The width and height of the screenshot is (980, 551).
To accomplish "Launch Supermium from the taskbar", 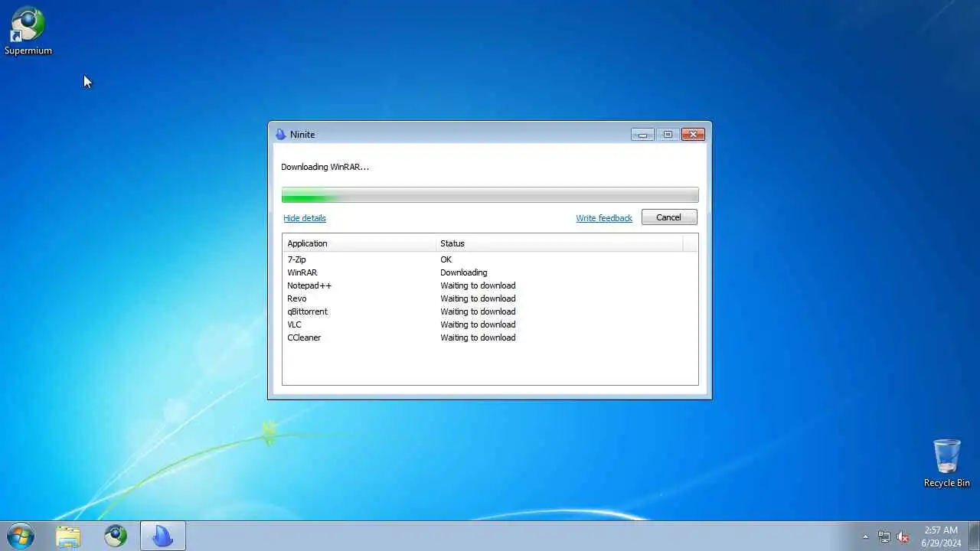I will (x=116, y=536).
